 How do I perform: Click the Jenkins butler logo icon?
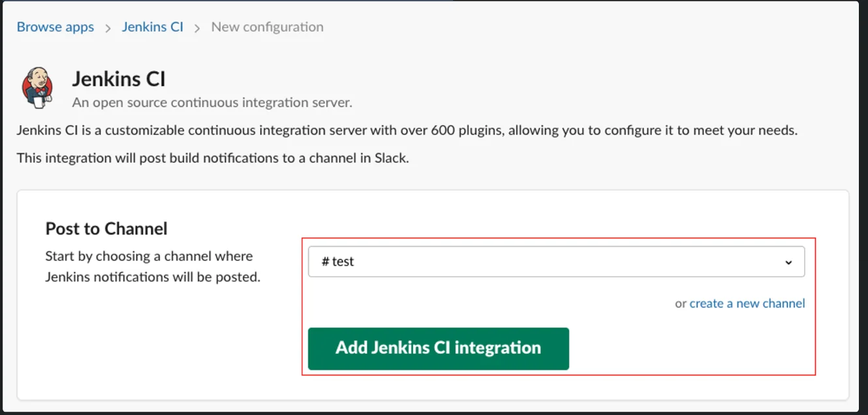coord(37,87)
